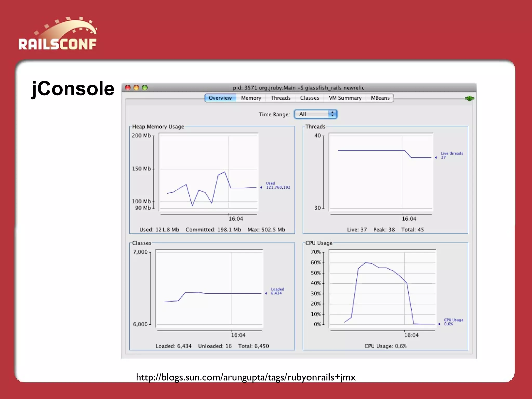Switch to the Classes tab

[310, 98]
